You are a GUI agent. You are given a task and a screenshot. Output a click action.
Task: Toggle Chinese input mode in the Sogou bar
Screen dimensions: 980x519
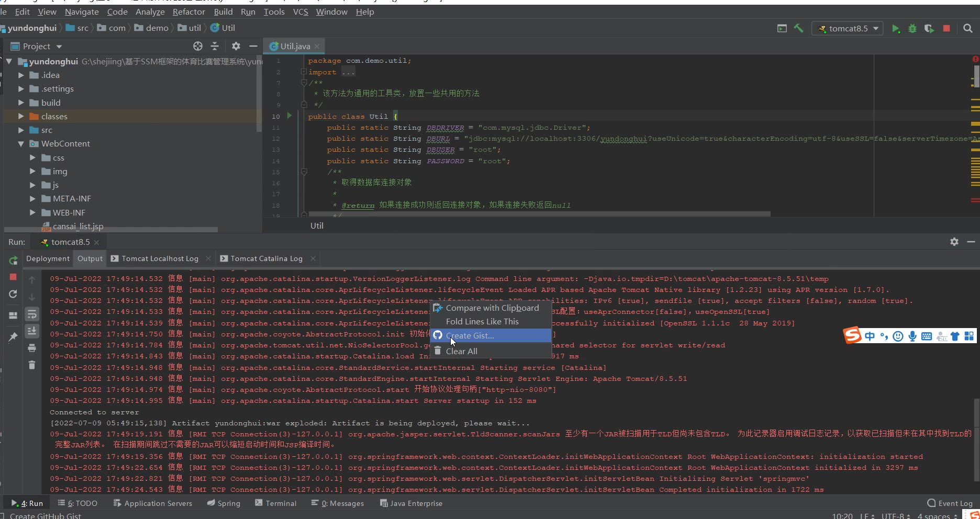870,336
